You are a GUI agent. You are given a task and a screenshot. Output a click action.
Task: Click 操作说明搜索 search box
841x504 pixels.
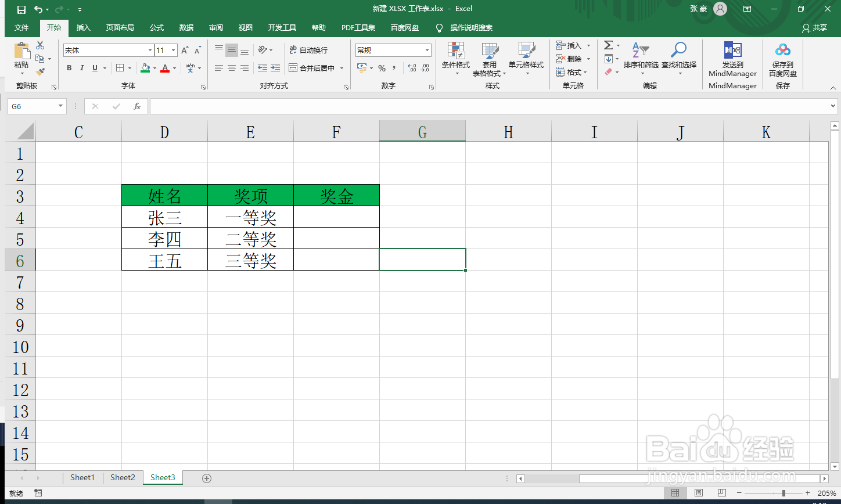point(472,28)
